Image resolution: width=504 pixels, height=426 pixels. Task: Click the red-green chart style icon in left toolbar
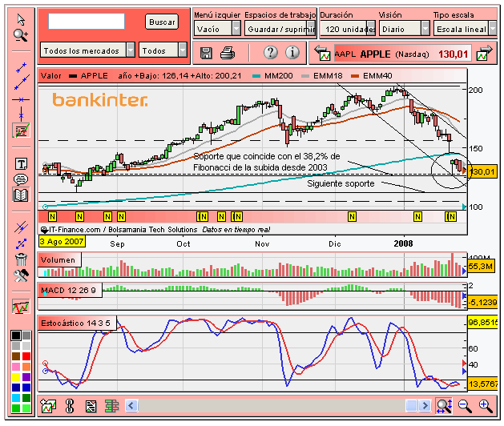click(21, 307)
